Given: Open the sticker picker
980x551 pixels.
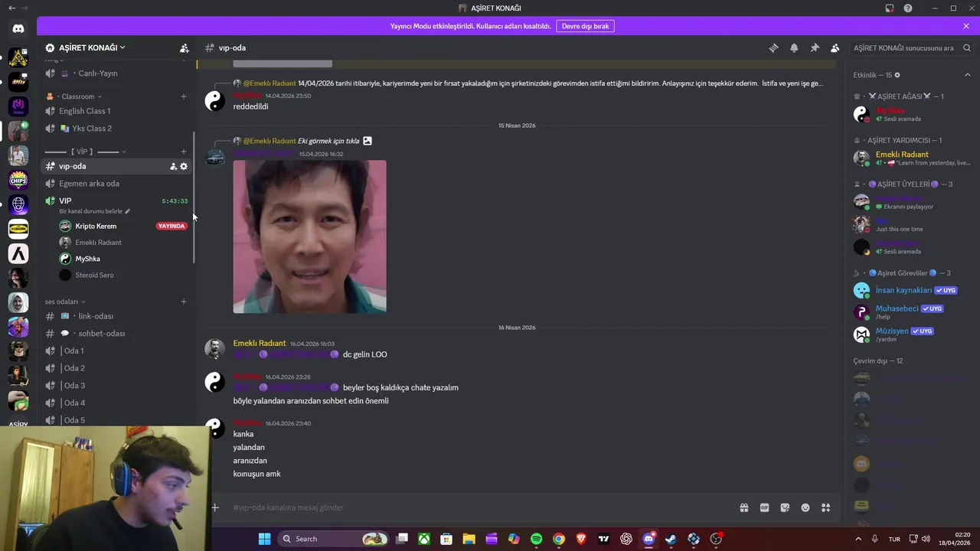Looking at the screenshot, I should coord(785,507).
